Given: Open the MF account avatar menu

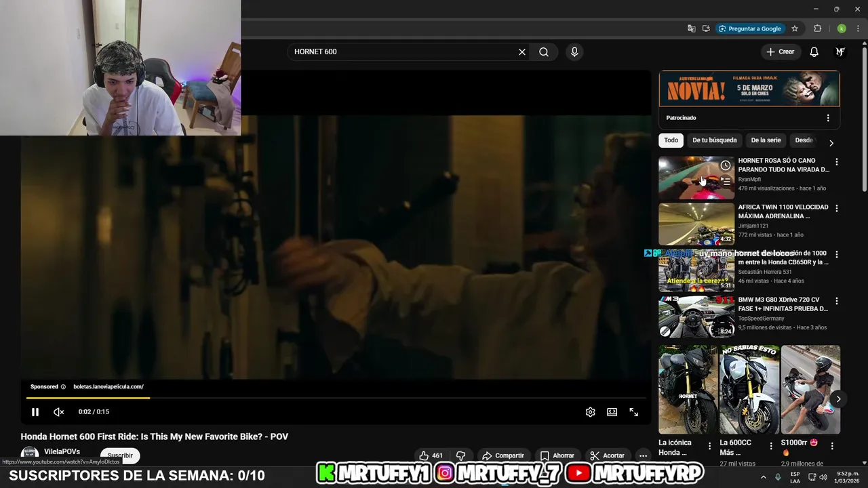Looking at the screenshot, I should [840, 52].
